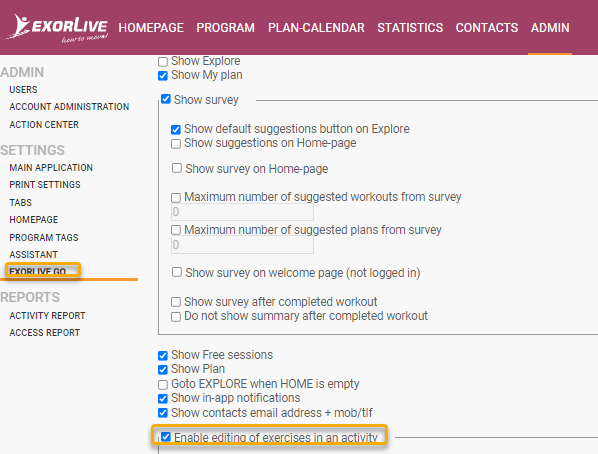Uncheck Enable editing of exercises in an activity

point(166,437)
